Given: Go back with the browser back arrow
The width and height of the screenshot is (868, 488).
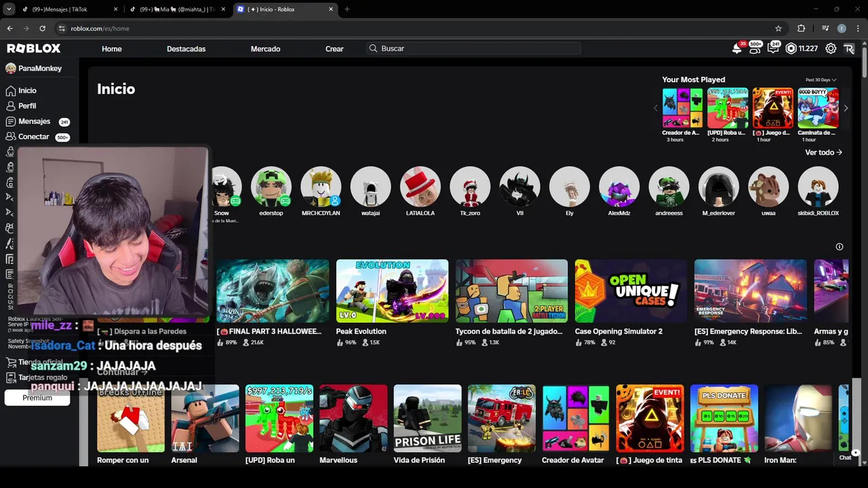Looking at the screenshot, I should [x=9, y=28].
